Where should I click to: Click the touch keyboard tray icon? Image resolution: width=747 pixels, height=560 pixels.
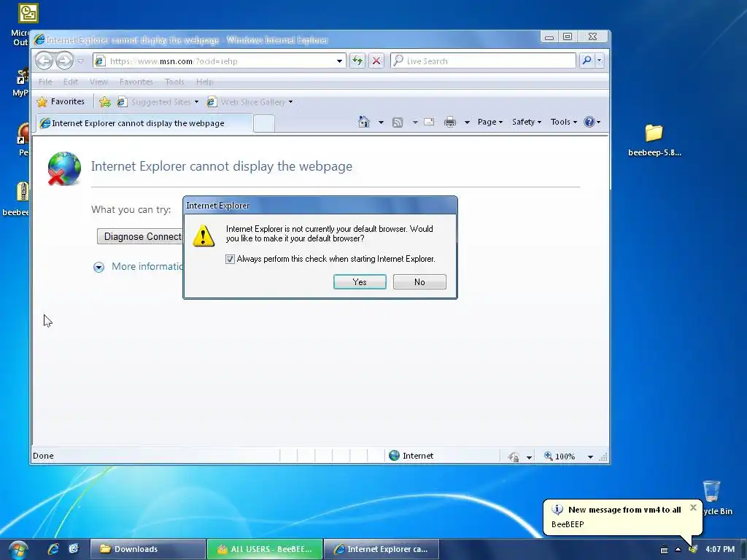664,550
